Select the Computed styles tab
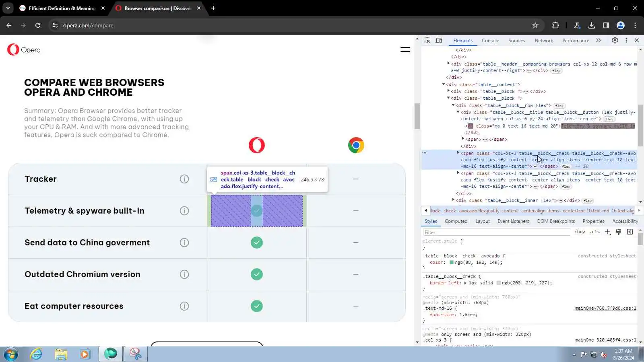Image resolution: width=644 pixels, height=362 pixels. coord(456,221)
